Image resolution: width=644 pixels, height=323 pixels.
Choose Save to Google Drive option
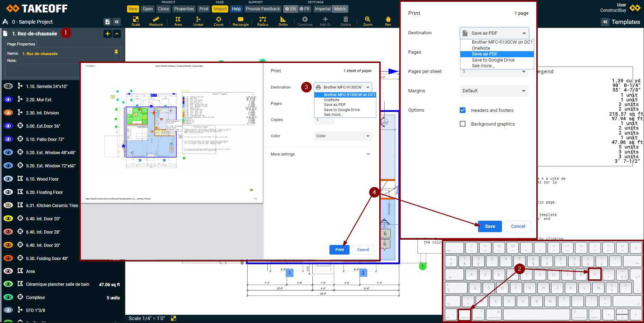pos(493,60)
